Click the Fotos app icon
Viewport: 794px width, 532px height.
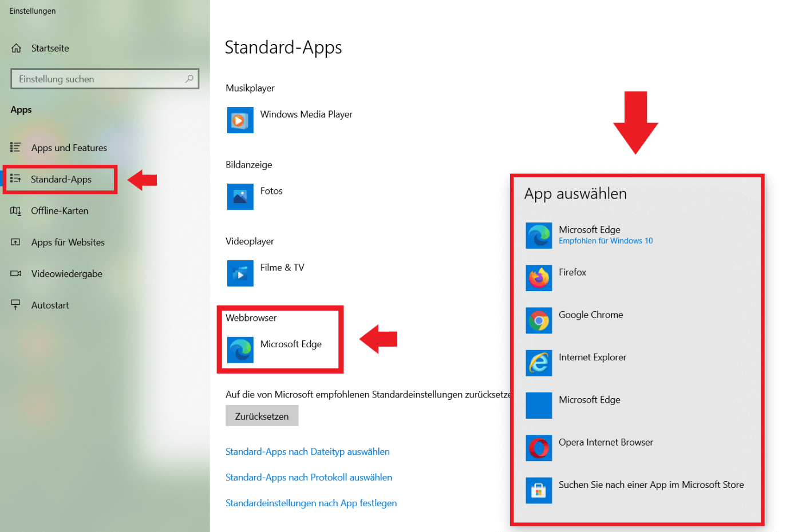coord(240,197)
